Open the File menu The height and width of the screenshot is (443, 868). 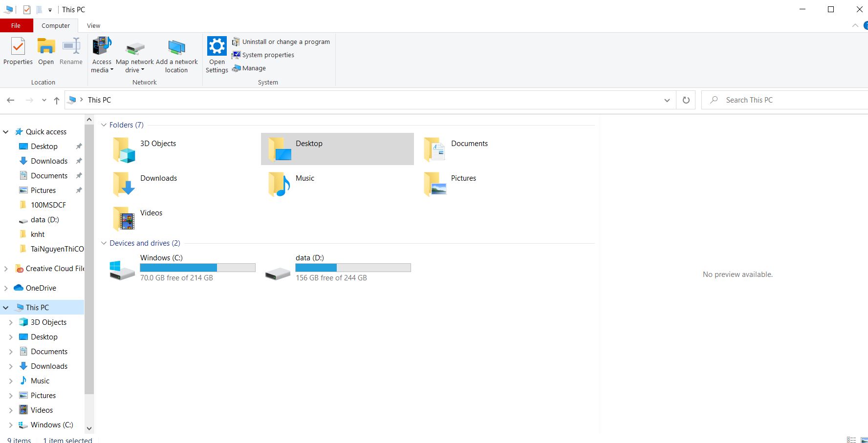(x=16, y=25)
